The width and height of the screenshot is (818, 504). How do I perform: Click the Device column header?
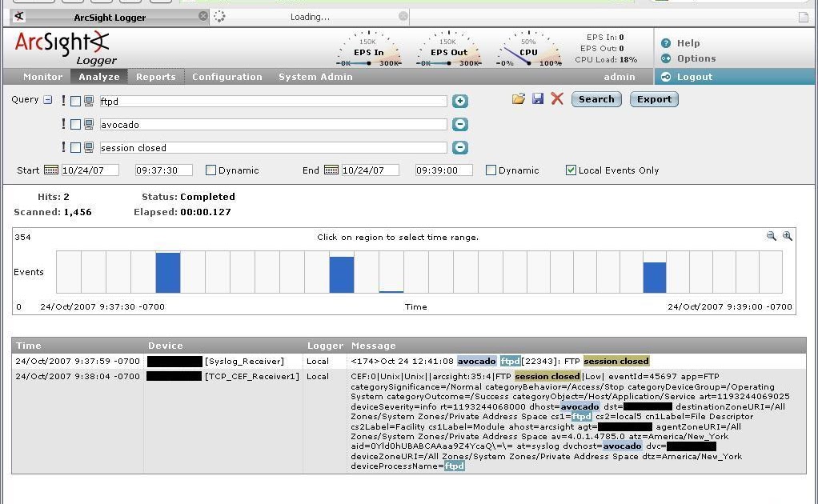166,346
